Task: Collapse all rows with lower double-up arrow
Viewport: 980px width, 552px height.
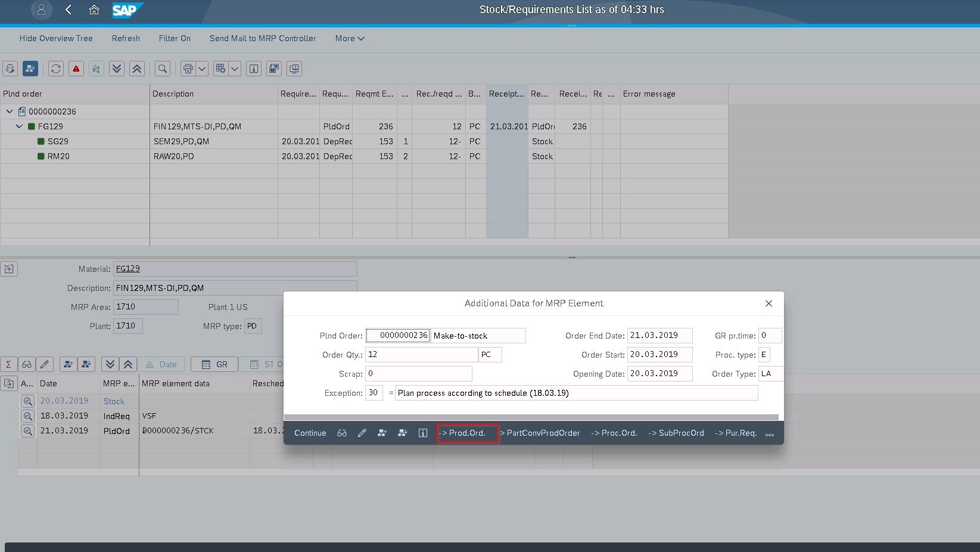Action: [127, 364]
